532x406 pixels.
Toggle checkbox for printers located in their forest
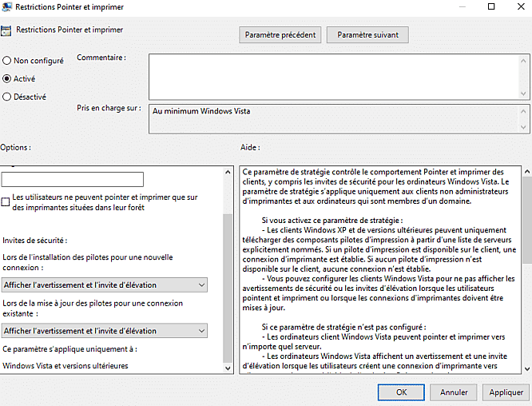pos(6,202)
